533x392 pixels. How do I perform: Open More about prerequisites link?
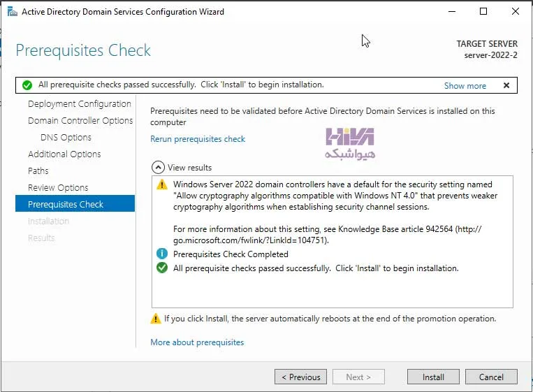197,342
